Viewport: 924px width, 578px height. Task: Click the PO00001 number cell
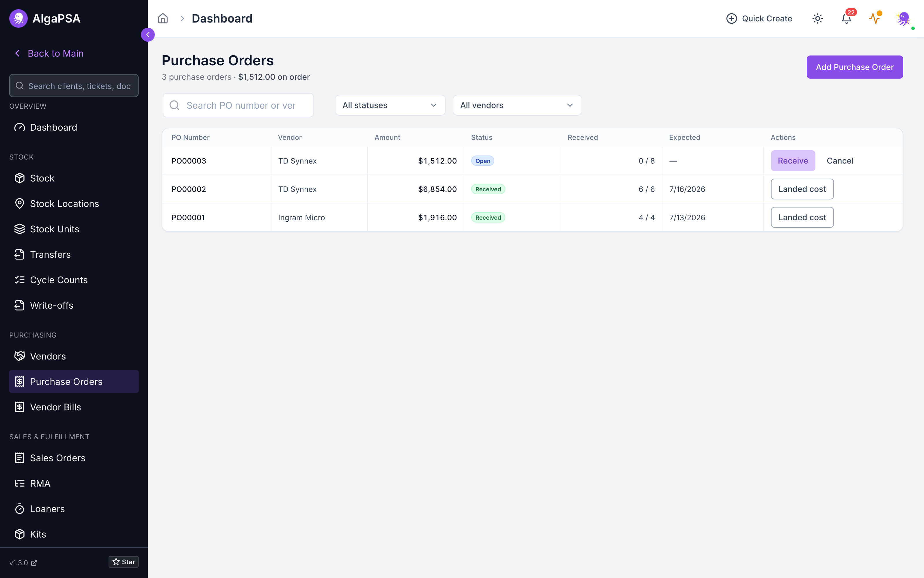coord(217,217)
